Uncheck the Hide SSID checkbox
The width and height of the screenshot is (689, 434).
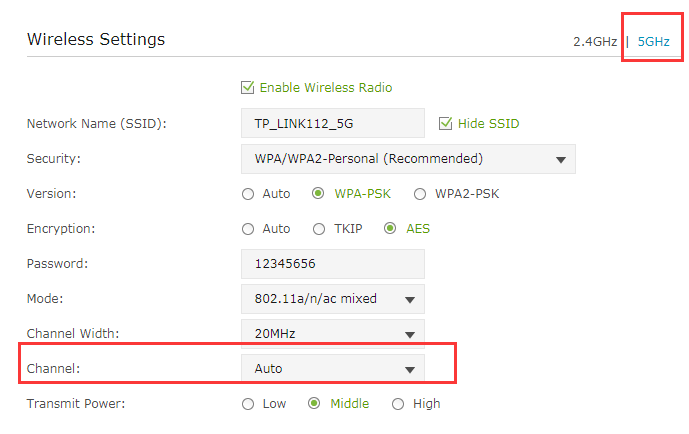[445, 123]
